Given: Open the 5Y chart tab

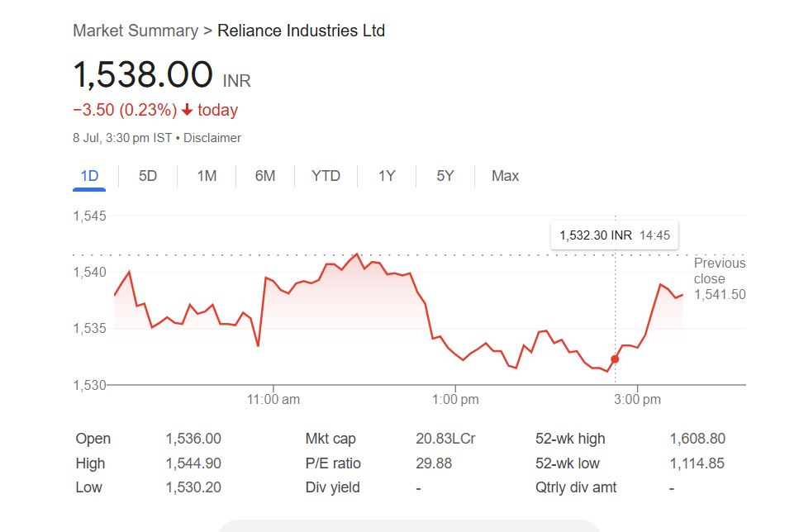Looking at the screenshot, I should pos(445,176).
